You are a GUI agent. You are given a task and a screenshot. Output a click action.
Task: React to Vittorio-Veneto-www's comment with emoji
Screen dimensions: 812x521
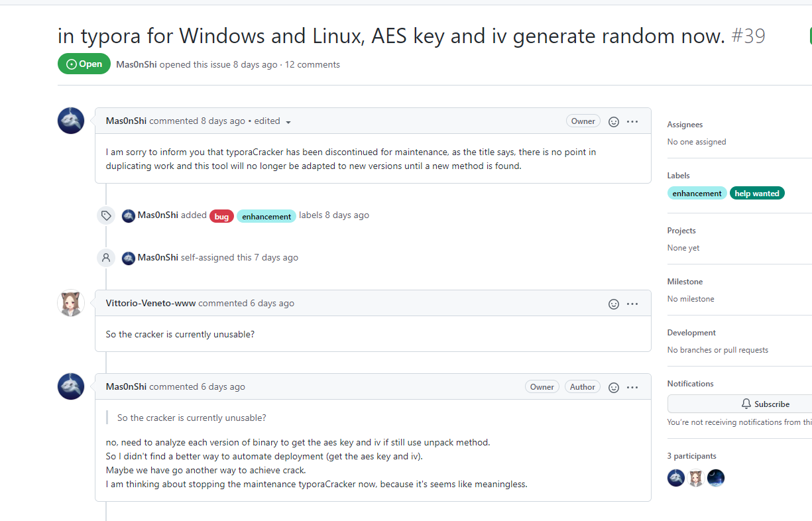(x=614, y=304)
